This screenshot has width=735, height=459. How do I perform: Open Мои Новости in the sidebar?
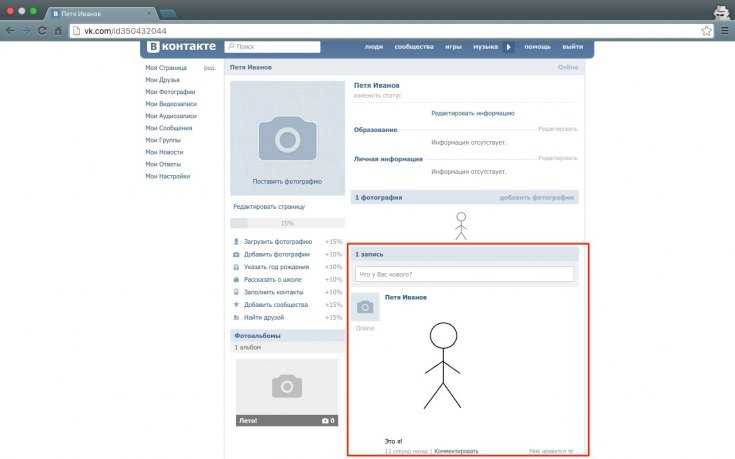click(x=164, y=152)
